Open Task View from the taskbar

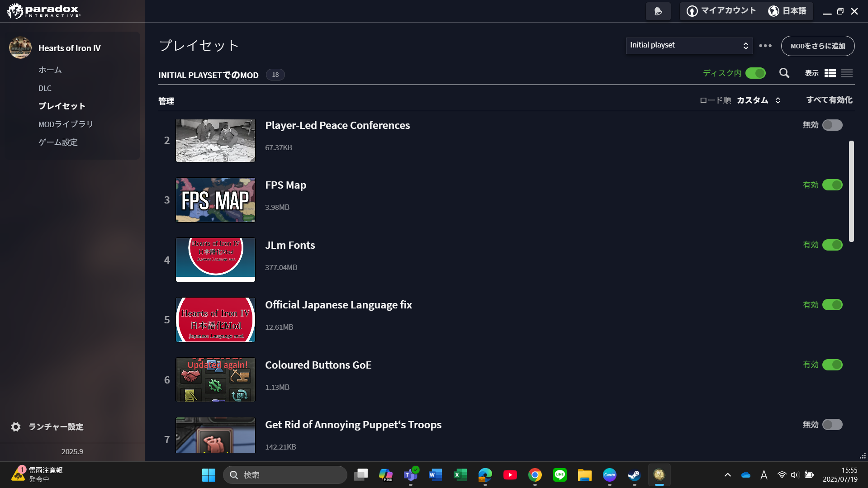tap(361, 475)
